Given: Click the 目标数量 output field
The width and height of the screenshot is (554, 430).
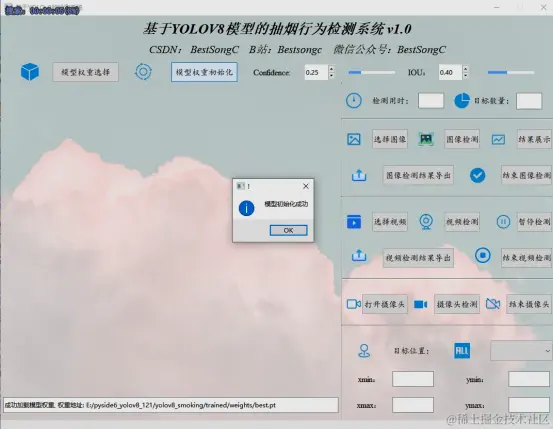Looking at the screenshot, I should tap(529, 101).
